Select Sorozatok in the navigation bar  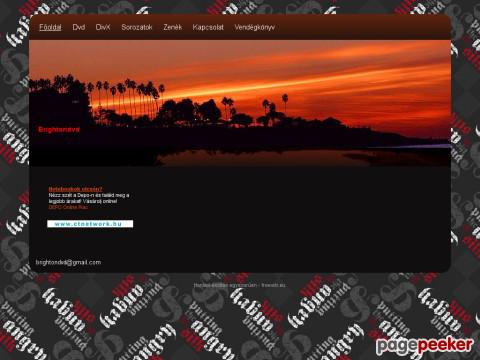tap(137, 27)
